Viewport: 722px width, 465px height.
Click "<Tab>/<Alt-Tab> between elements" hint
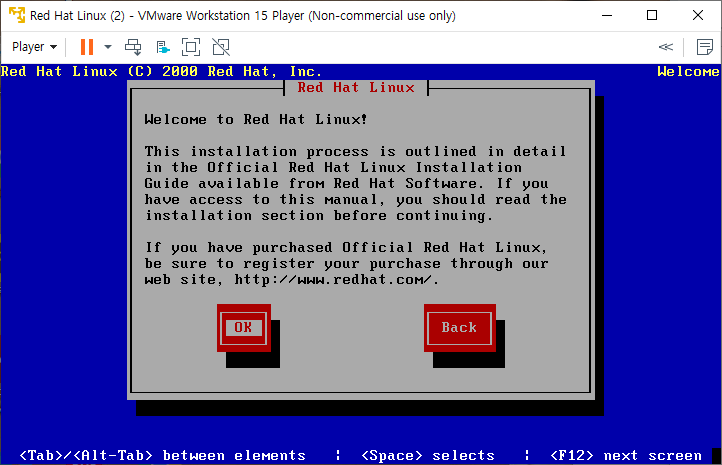tap(163, 456)
